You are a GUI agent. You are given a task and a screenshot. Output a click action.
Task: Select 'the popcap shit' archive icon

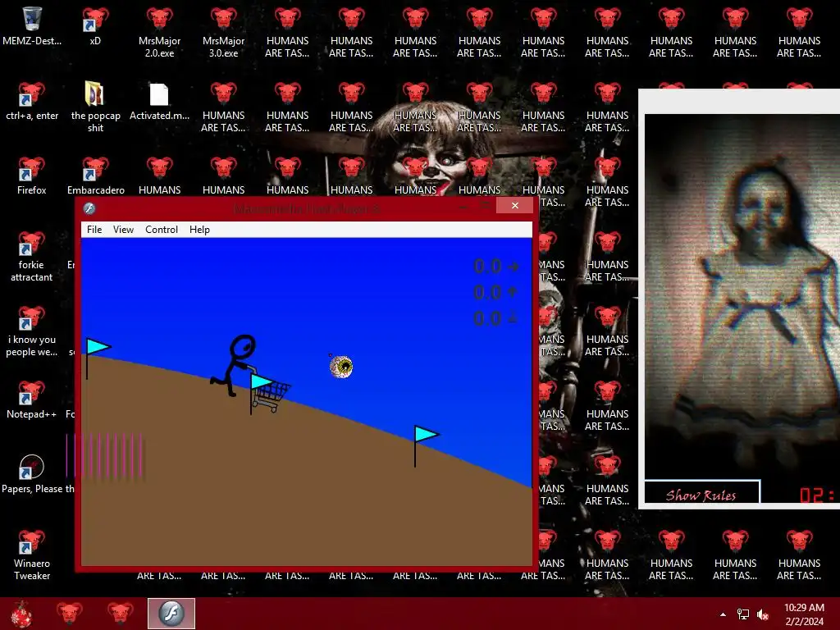pyautogui.click(x=95, y=107)
